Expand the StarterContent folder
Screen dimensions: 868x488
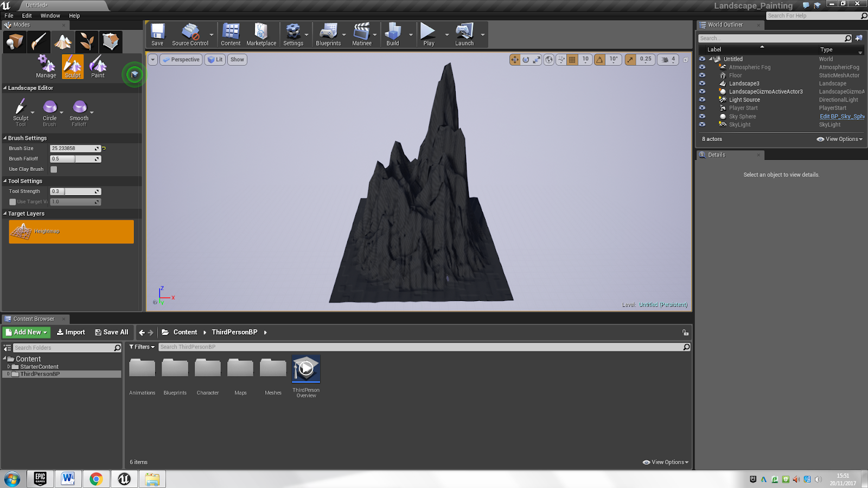click(x=9, y=367)
